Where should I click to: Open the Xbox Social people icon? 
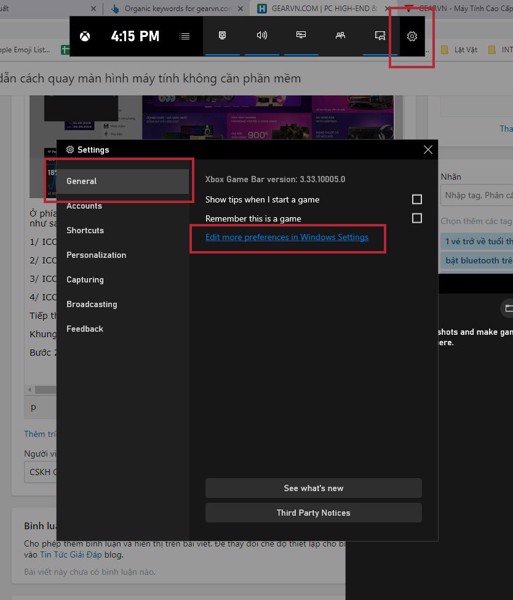(340, 36)
